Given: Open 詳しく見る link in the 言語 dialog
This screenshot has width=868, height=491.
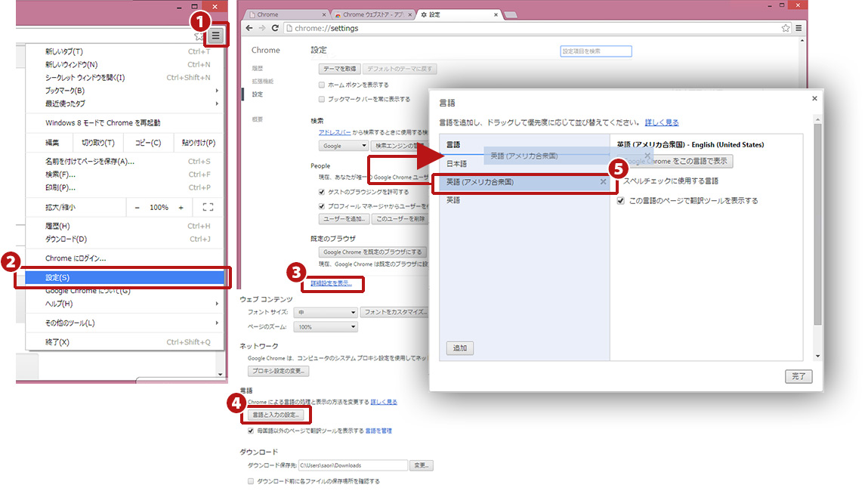Looking at the screenshot, I should pyautogui.click(x=662, y=122).
